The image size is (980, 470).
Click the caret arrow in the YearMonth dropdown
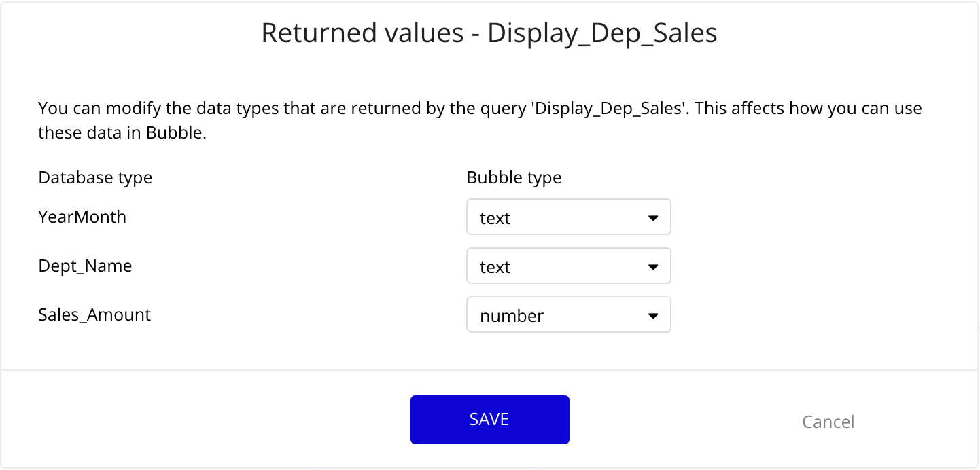tap(653, 218)
